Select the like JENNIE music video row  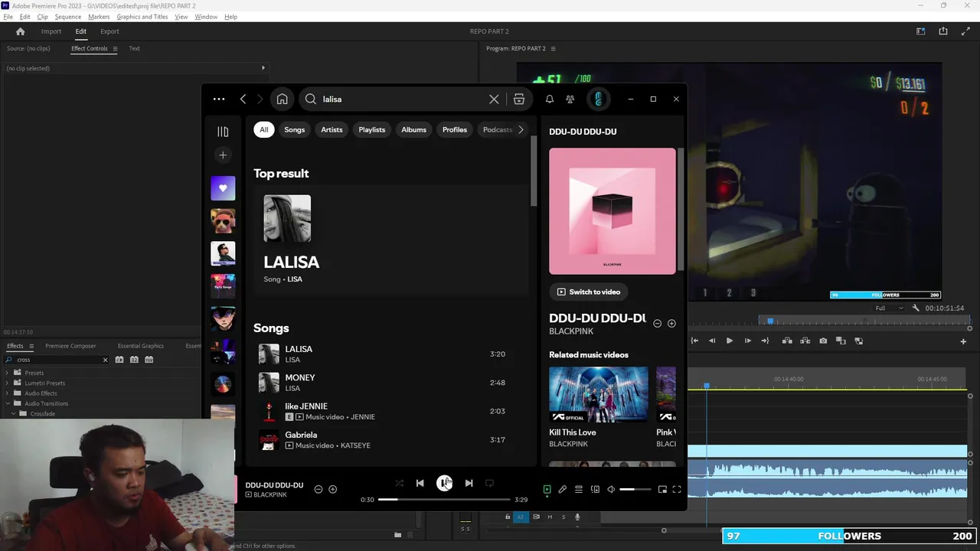tap(390, 411)
